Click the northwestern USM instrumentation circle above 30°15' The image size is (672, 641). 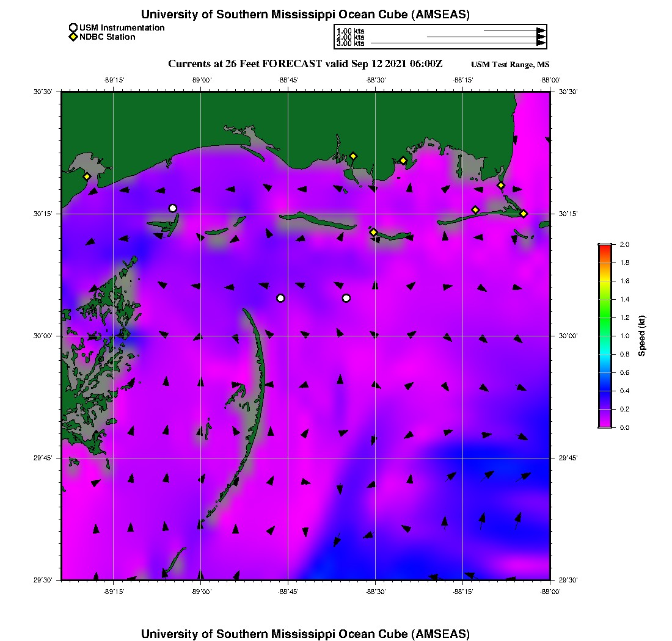(x=173, y=208)
